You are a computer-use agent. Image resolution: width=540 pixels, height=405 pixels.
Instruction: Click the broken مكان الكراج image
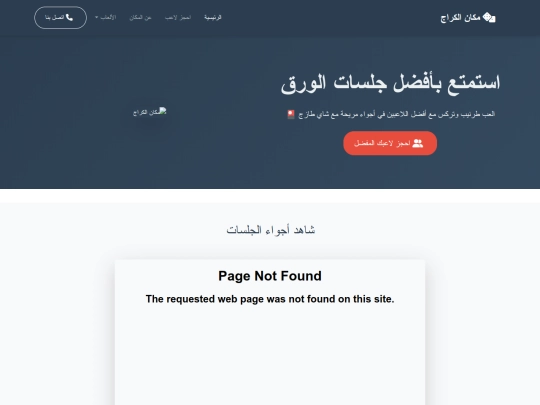click(150, 112)
